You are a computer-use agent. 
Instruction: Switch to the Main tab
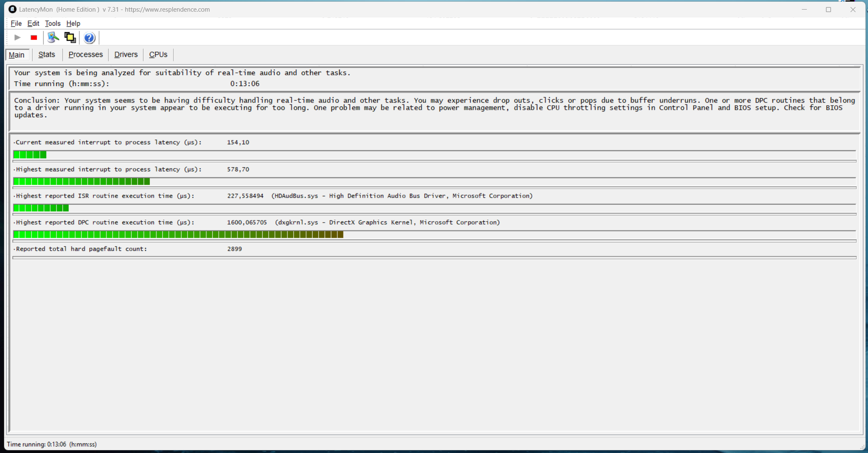pos(17,55)
